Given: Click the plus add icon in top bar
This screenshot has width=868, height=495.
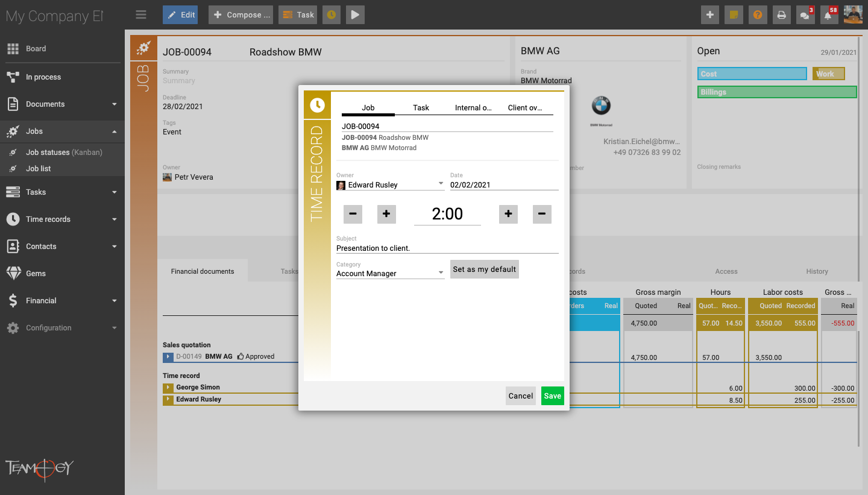Looking at the screenshot, I should pyautogui.click(x=710, y=14).
